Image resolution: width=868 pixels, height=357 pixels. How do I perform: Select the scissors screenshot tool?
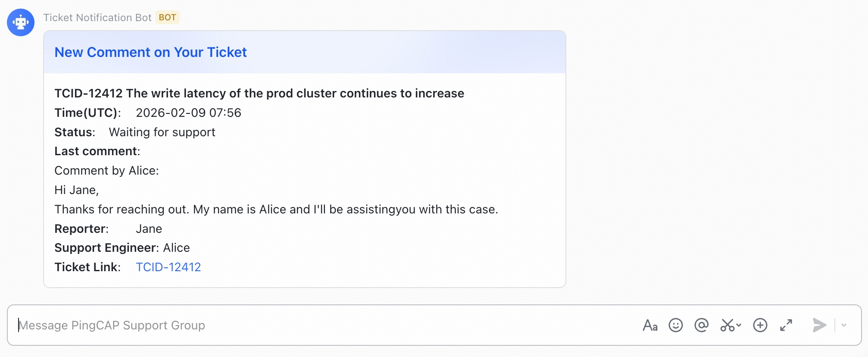[727, 325]
